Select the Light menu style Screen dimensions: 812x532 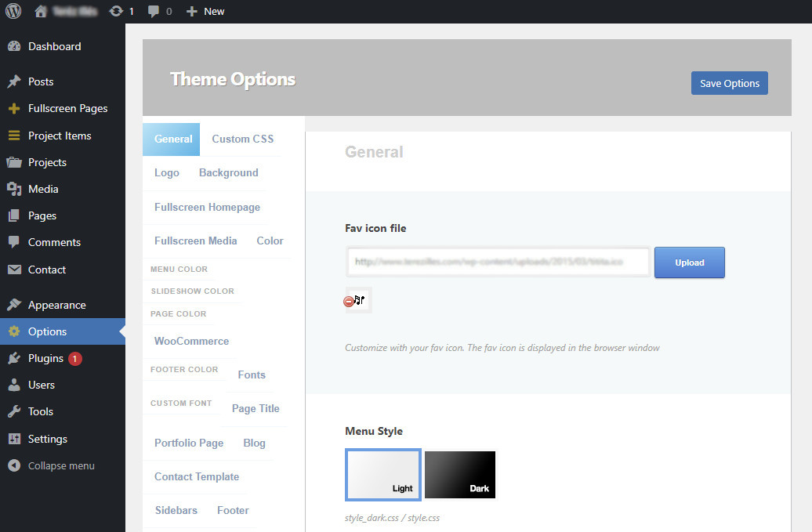coord(383,474)
